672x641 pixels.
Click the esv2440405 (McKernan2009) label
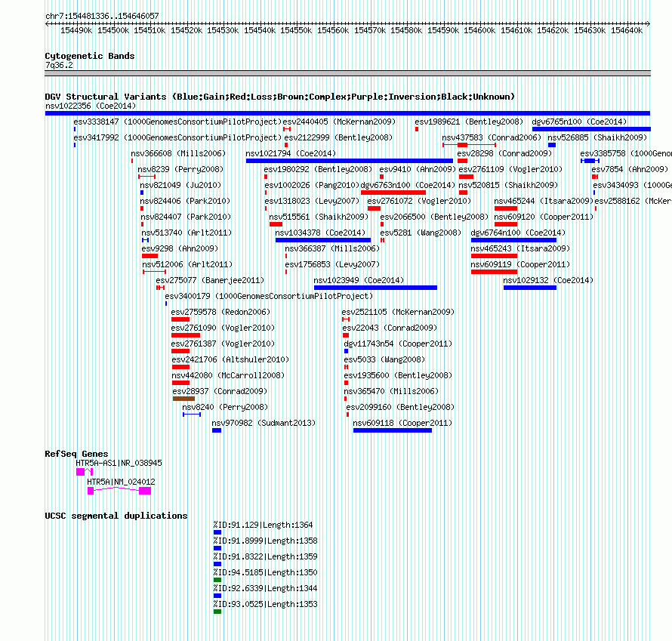(x=339, y=122)
